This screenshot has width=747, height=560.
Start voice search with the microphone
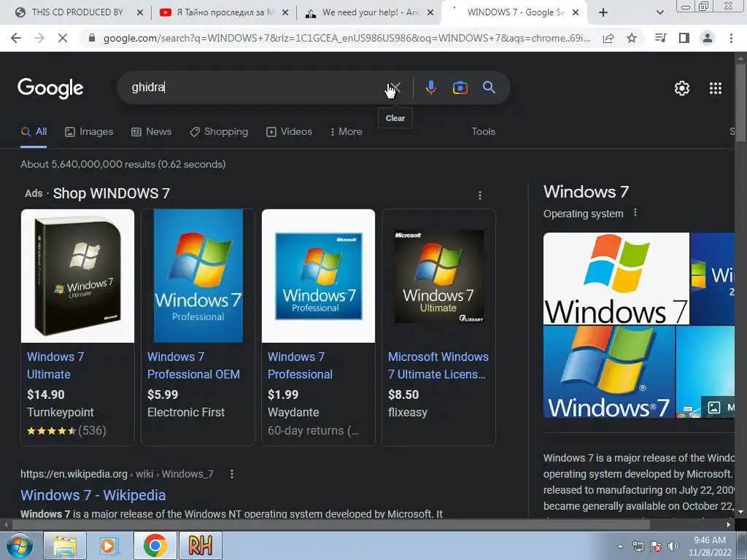tap(430, 87)
